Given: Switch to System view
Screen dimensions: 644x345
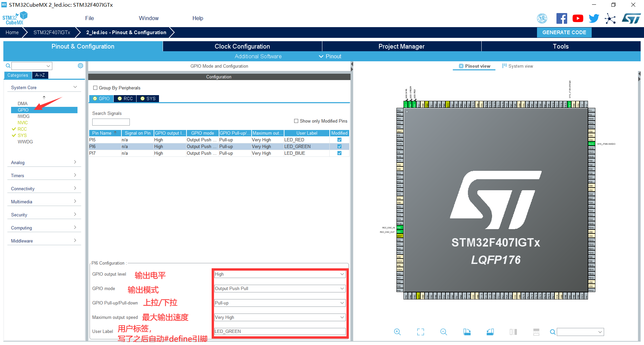Looking at the screenshot, I should click(518, 66).
